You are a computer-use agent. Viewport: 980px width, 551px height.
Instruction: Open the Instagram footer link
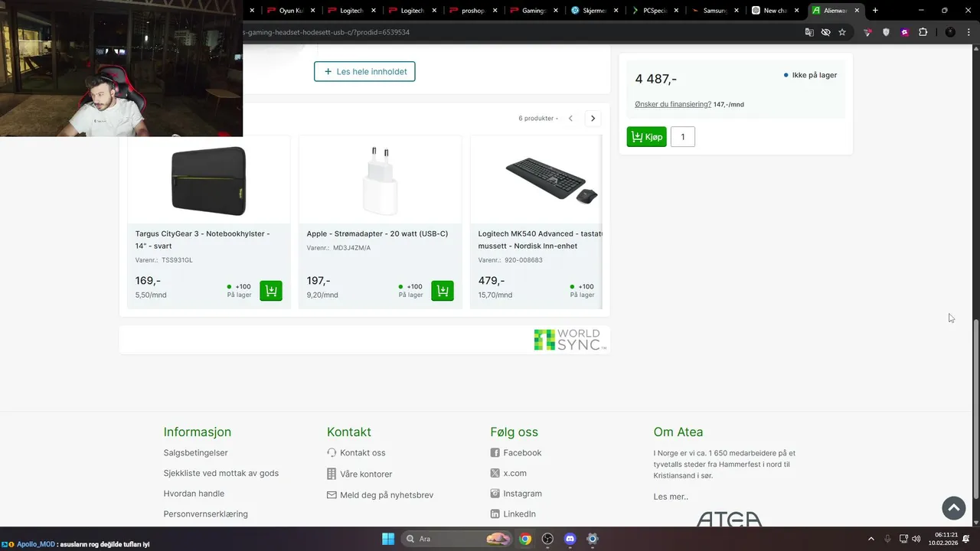tap(516, 494)
